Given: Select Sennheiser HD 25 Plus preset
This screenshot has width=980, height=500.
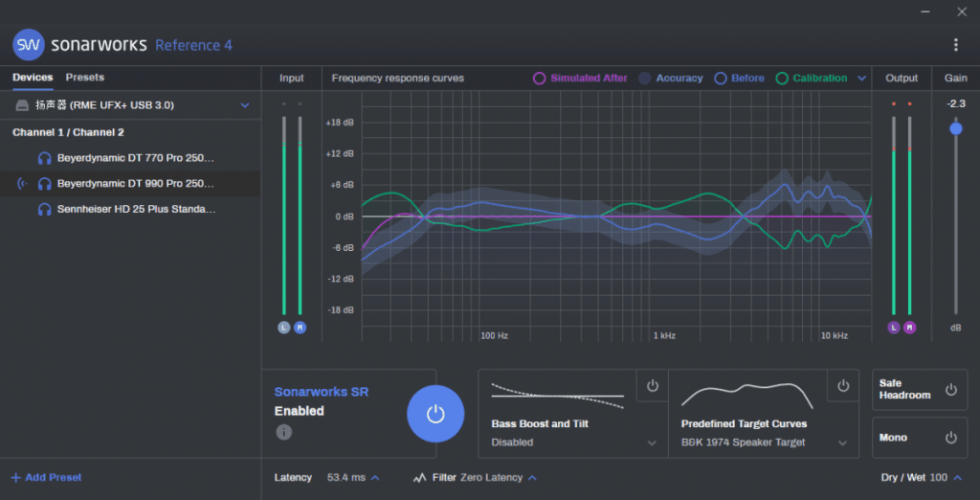Looking at the screenshot, I should [130, 210].
